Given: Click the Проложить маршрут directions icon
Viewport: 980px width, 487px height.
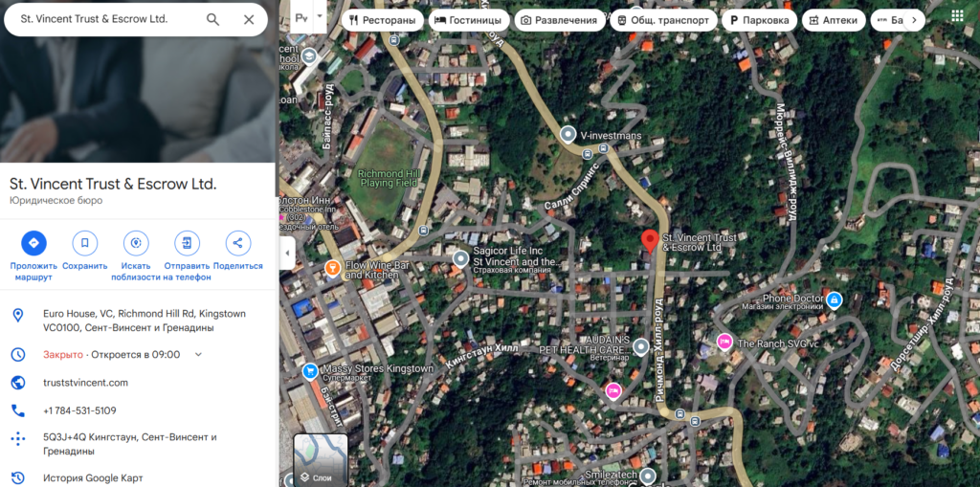Looking at the screenshot, I should pos(33,243).
